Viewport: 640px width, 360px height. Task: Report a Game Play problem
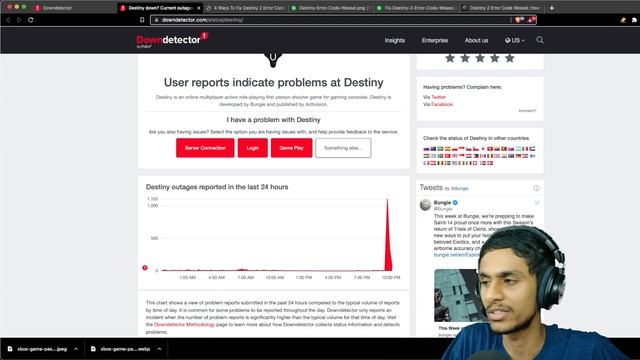[x=291, y=148]
